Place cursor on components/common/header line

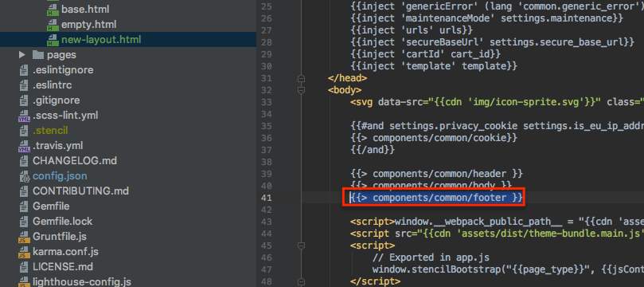[436, 174]
